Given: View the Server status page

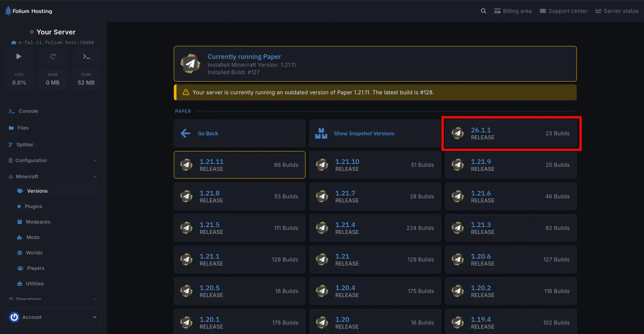Looking at the screenshot, I should pos(617,11).
